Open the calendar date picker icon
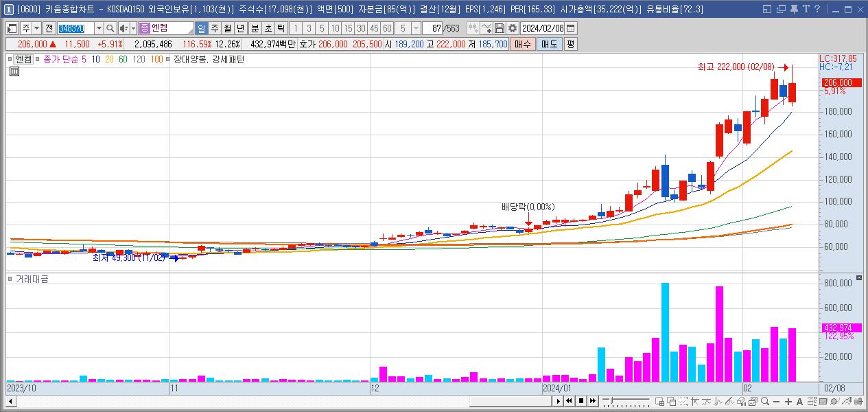 [571, 28]
